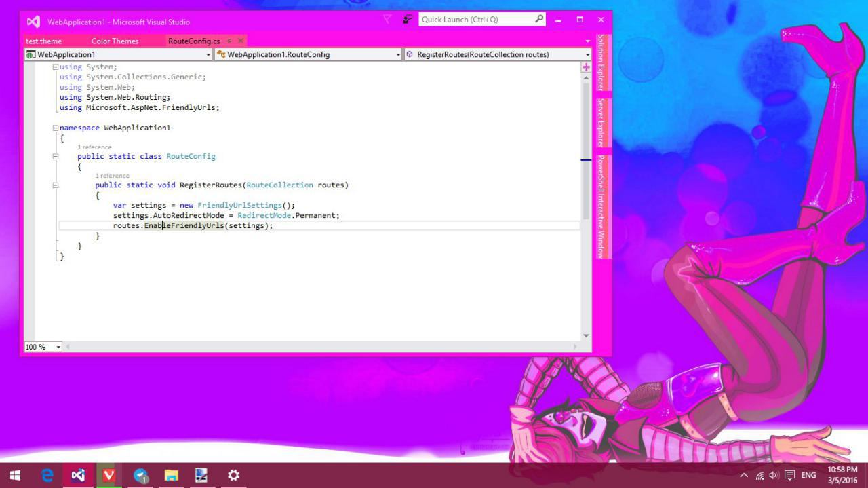Click the send feedback icon

408,20
